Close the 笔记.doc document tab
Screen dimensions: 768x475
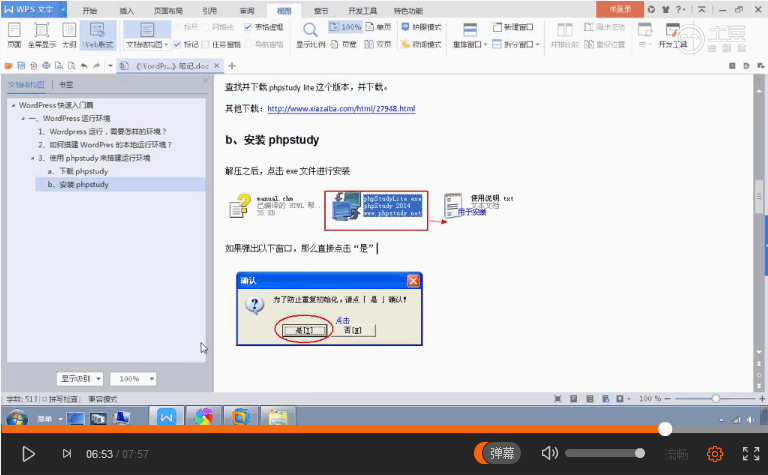point(217,66)
